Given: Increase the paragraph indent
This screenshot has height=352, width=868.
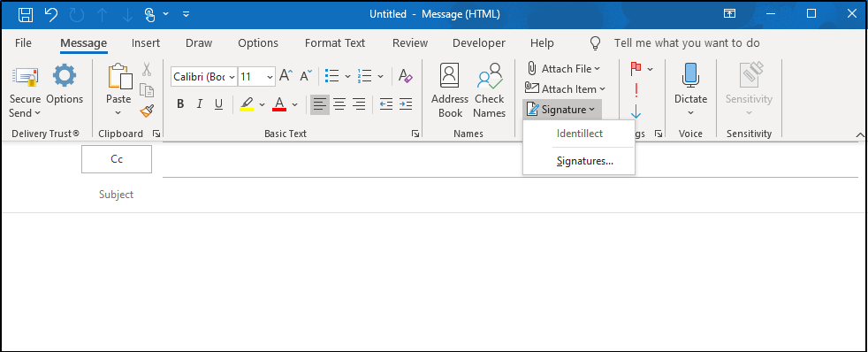Looking at the screenshot, I should click(406, 103).
